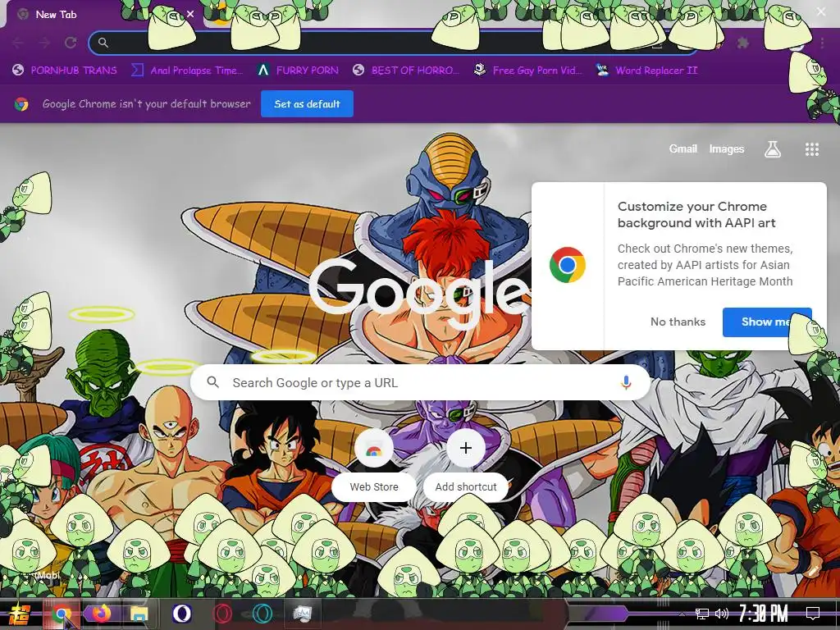
Task: Dismiss the promo with No thanks
Action: tap(678, 322)
